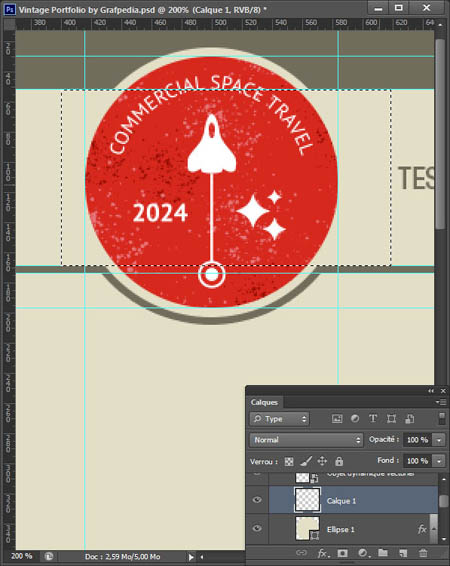This screenshot has width=450, height=566.
Task: Filter layers by adjustment layers icon
Action: (x=355, y=419)
